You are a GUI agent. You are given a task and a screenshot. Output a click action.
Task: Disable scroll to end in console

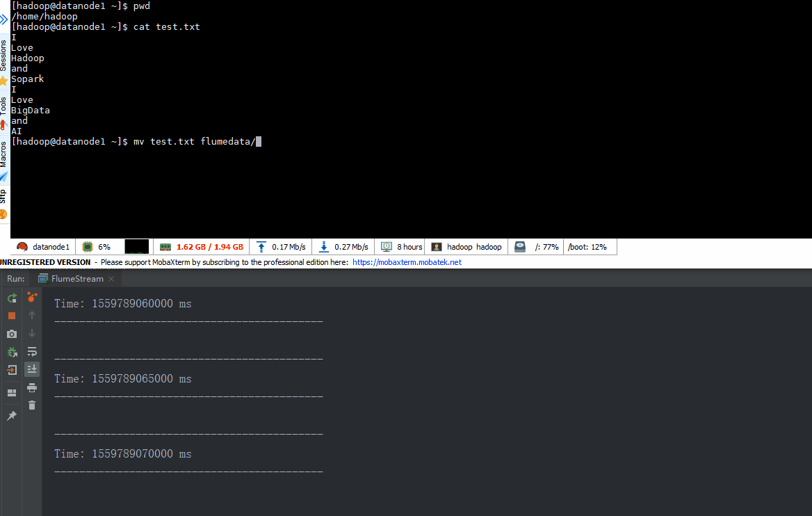[x=32, y=369]
